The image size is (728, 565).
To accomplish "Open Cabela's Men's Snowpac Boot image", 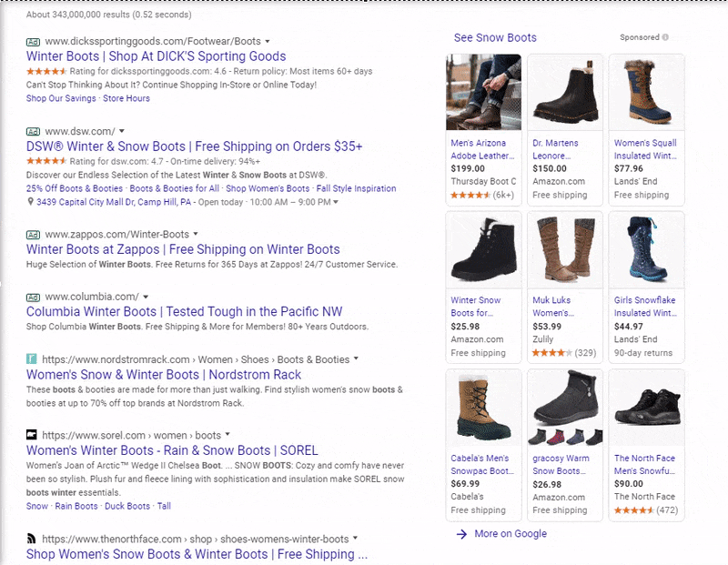I will coord(483,408).
